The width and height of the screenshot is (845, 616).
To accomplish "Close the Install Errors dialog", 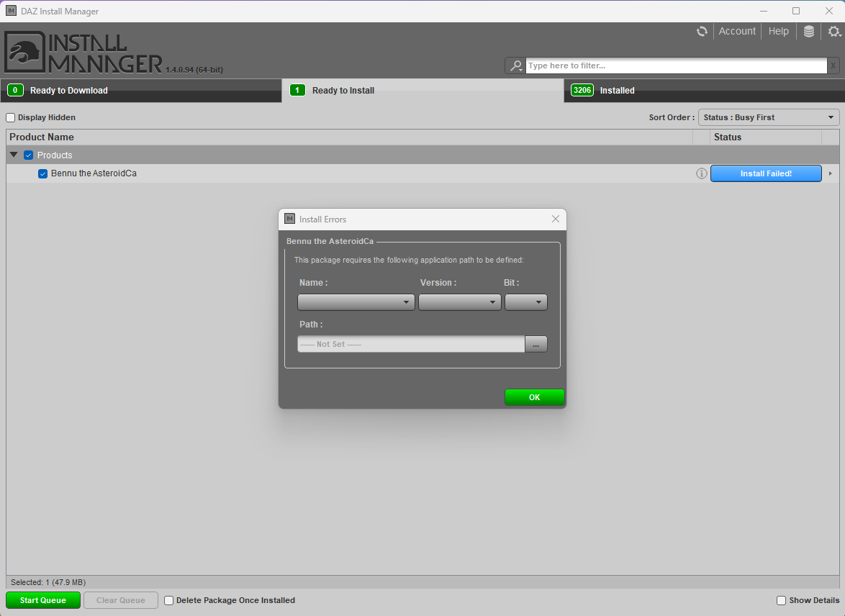I will 556,219.
